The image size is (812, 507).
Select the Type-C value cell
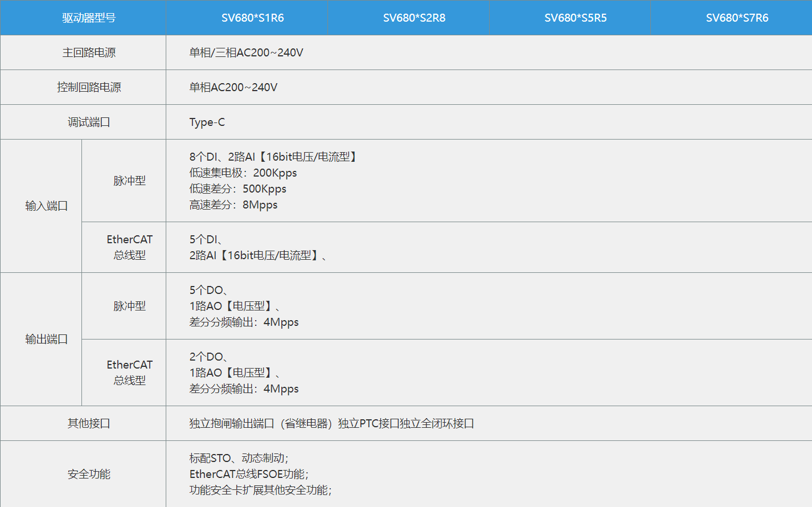[x=207, y=122]
